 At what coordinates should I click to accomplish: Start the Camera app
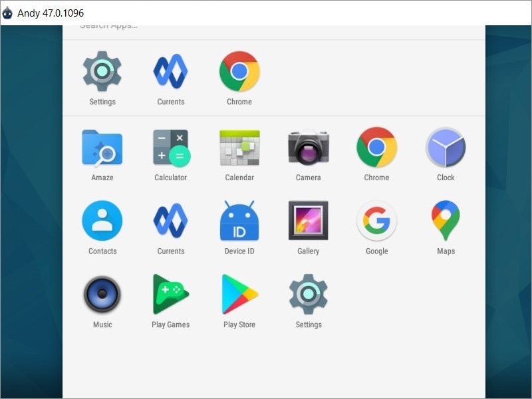tap(308, 148)
